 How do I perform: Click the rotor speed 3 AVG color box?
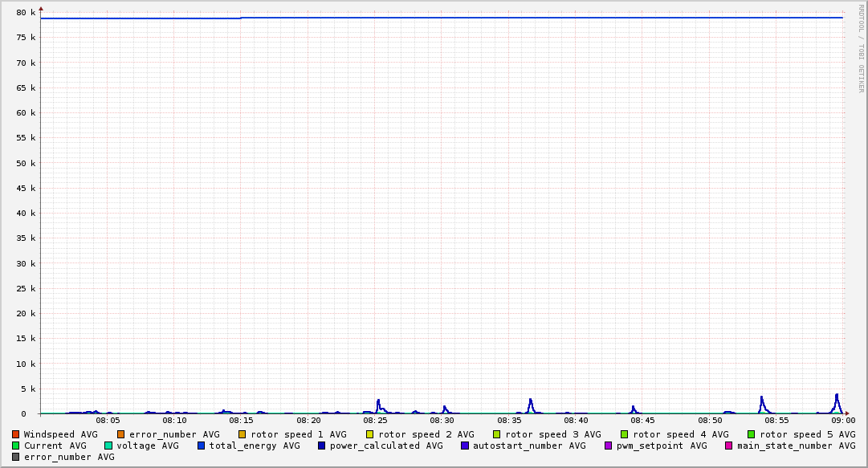pyautogui.click(x=497, y=434)
